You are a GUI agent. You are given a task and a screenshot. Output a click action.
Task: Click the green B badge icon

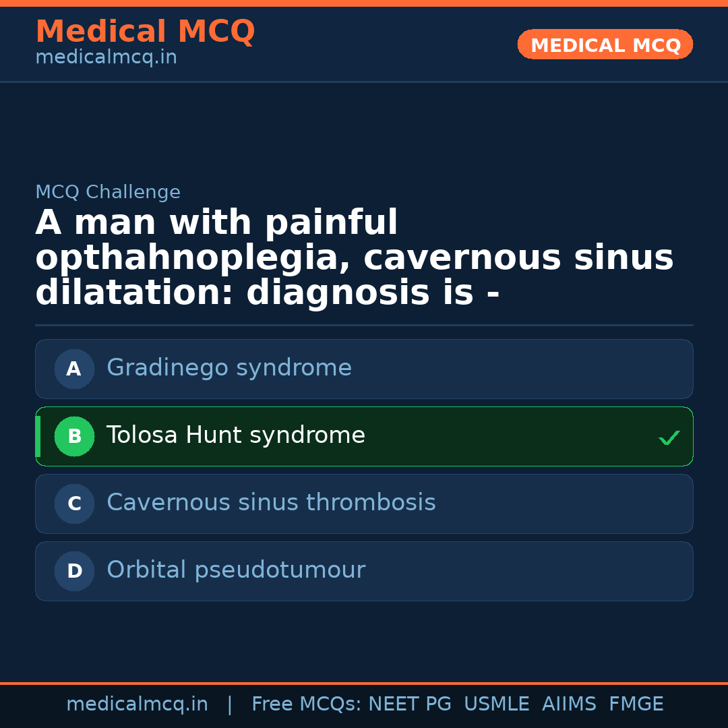tap(74, 436)
